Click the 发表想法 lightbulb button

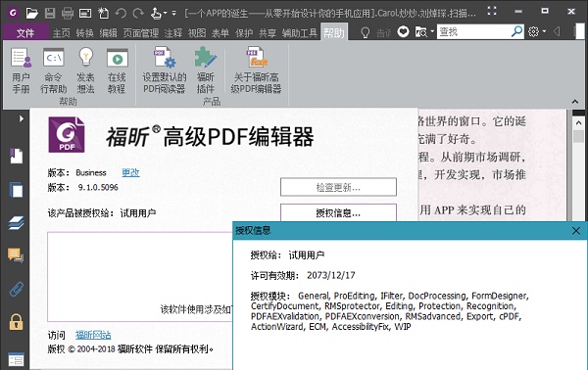click(x=85, y=70)
